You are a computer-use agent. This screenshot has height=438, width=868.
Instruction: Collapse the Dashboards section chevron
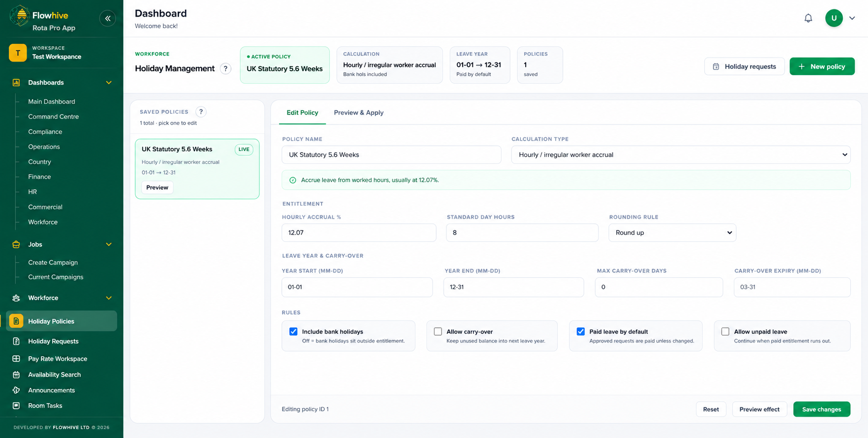point(109,83)
